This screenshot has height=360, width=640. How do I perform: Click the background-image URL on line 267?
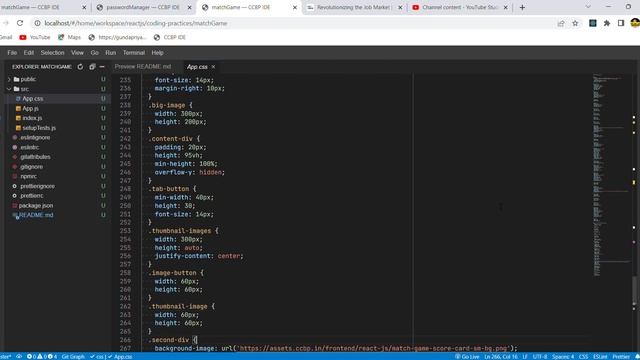click(373, 349)
